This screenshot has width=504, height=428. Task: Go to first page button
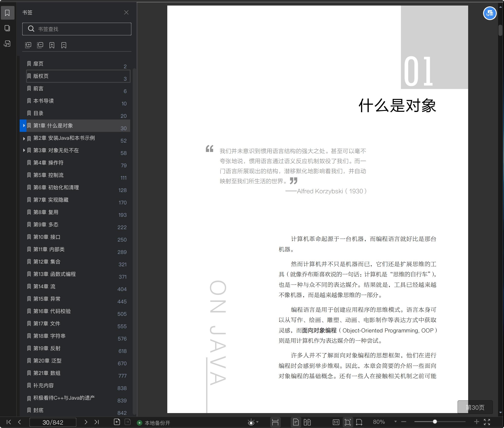point(9,422)
